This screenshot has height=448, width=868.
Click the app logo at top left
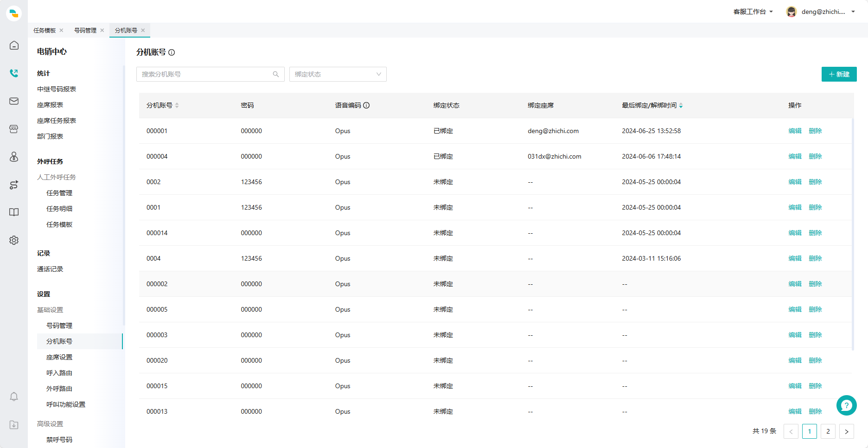pyautogui.click(x=14, y=13)
